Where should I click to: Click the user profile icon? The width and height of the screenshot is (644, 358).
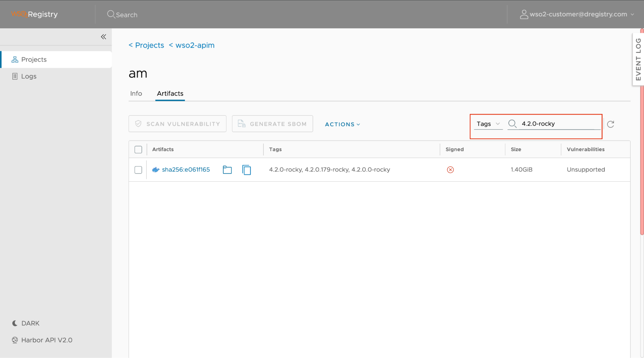click(524, 15)
